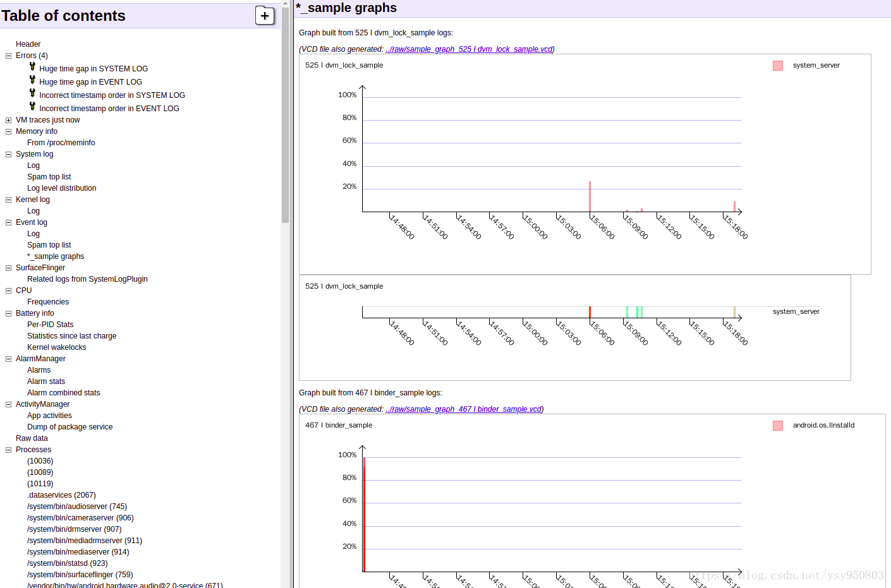
Task: Open Log under Kernel log
Action: (x=33, y=211)
